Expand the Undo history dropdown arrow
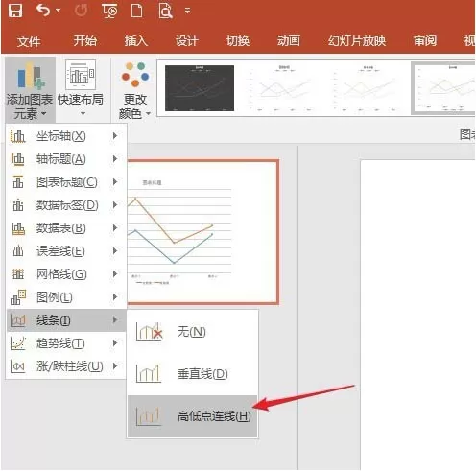 pos(58,11)
